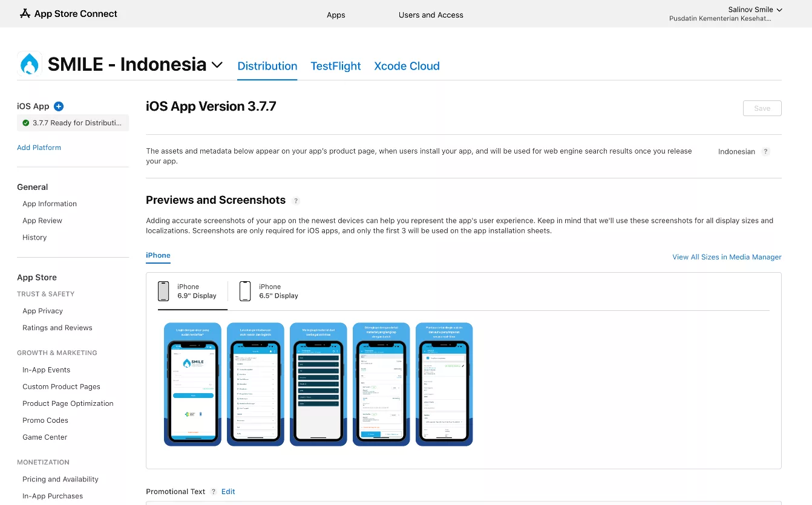The height and width of the screenshot is (505, 812).
Task: Open App Privacy in the sidebar
Action: 42,311
